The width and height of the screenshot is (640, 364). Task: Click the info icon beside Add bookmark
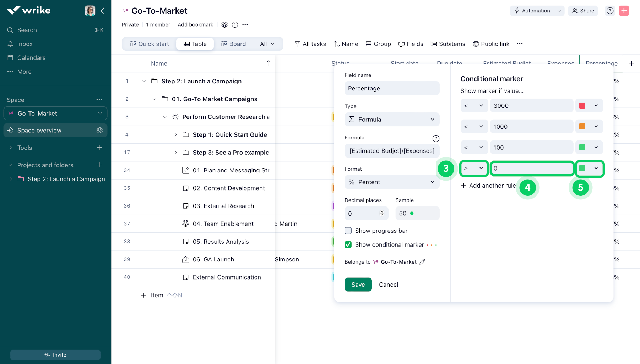235,25
